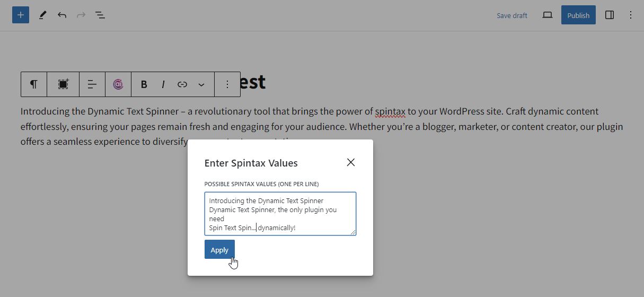Open the Document Overview list view

point(100,15)
